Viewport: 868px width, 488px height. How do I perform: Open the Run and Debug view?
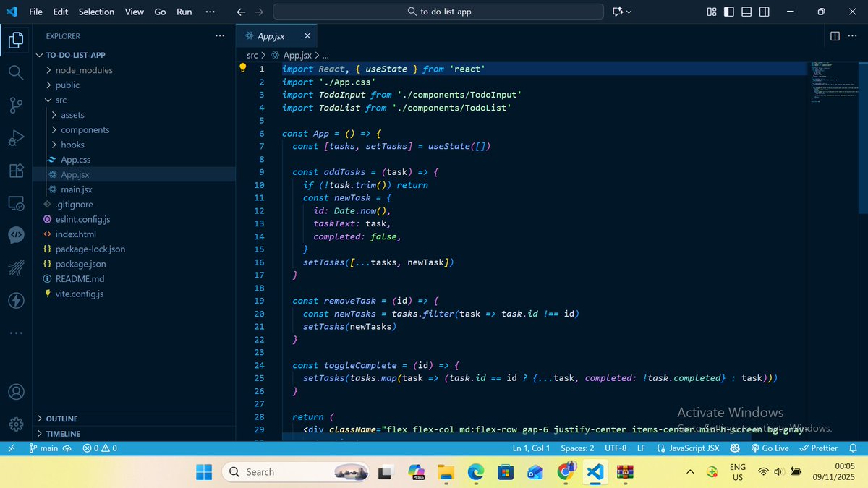[16, 137]
